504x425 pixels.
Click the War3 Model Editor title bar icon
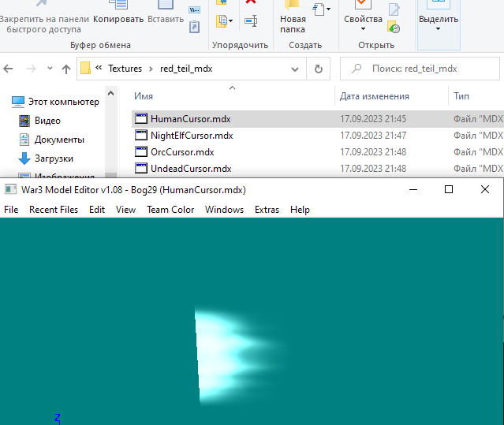pos(10,189)
